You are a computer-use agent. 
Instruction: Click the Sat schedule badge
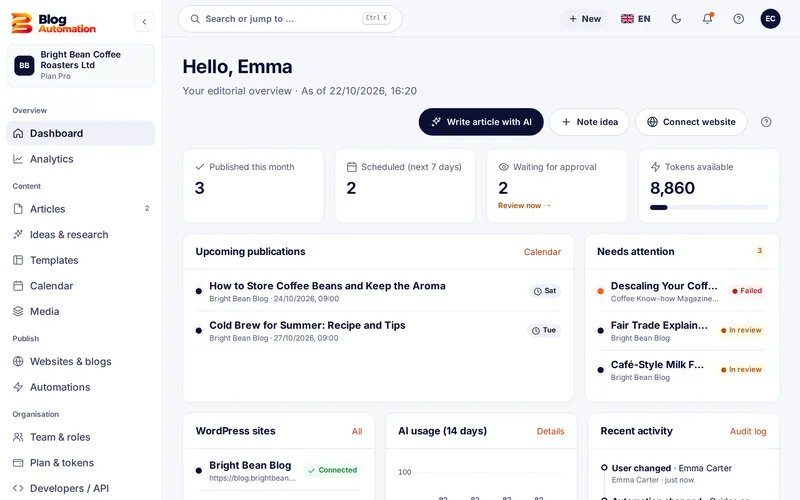pos(545,291)
